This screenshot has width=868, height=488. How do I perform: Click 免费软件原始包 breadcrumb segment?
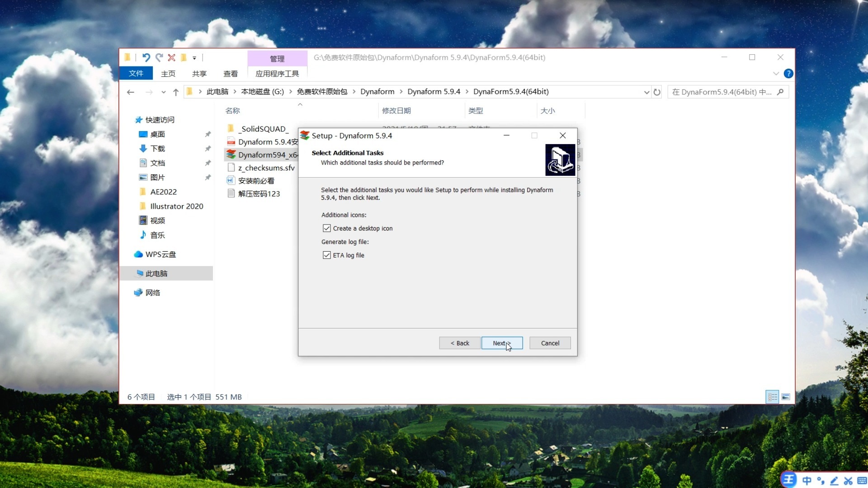(322, 92)
